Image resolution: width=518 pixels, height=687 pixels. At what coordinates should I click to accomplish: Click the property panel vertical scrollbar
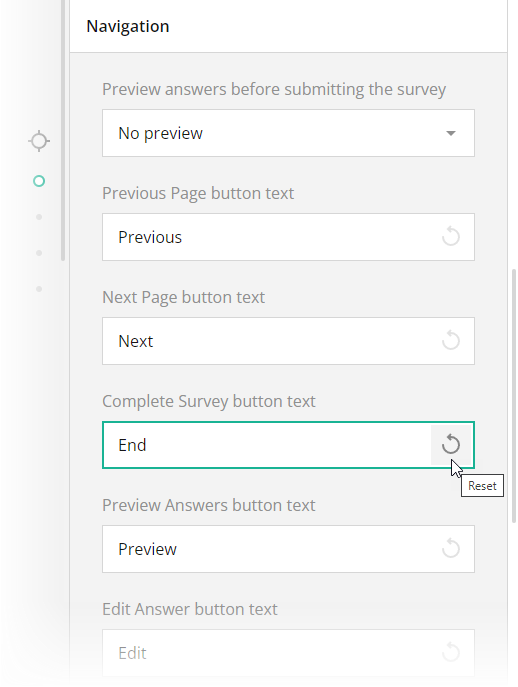[x=514, y=396]
